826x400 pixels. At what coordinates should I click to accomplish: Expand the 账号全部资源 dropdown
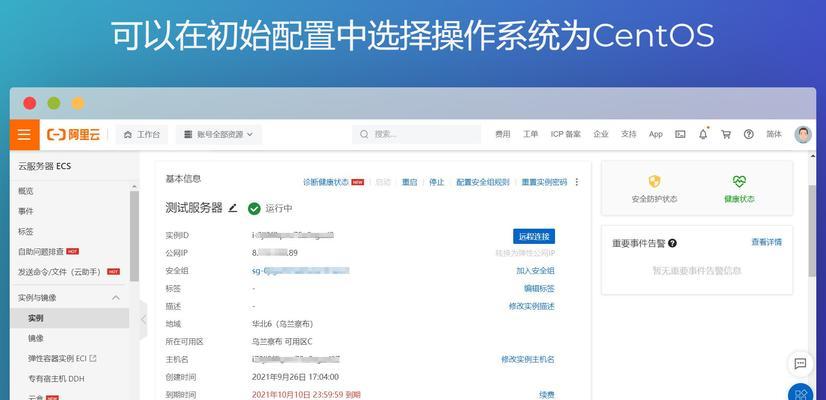click(x=218, y=134)
